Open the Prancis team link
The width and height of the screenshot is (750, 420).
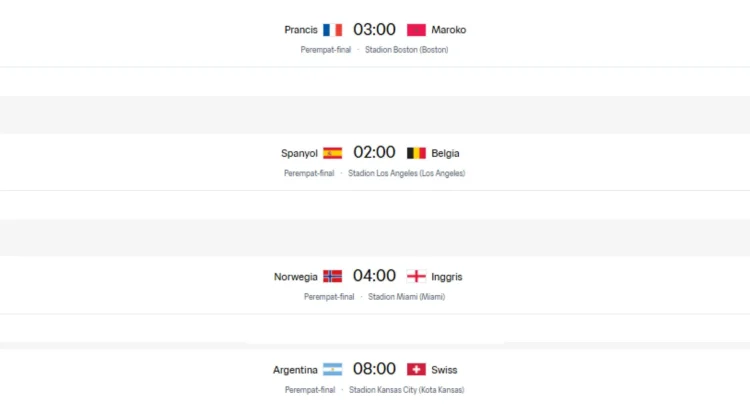[301, 30]
